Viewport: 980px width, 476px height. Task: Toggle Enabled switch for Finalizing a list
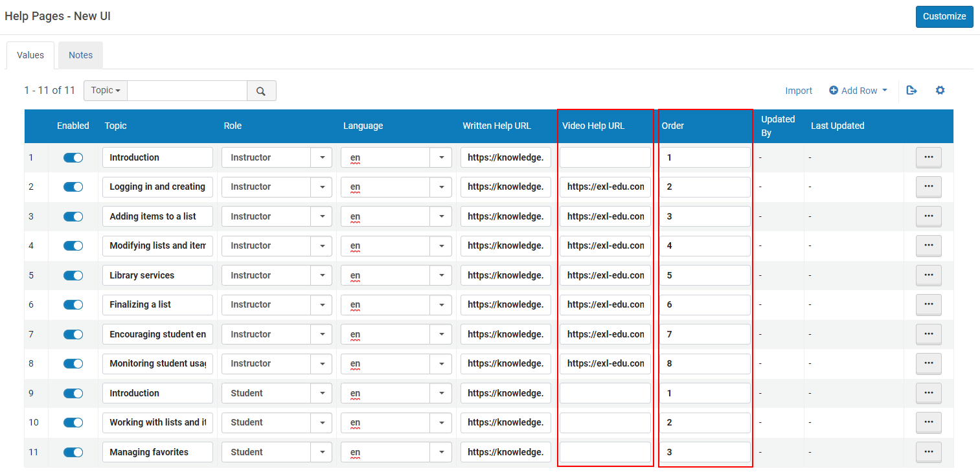[73, 305]
